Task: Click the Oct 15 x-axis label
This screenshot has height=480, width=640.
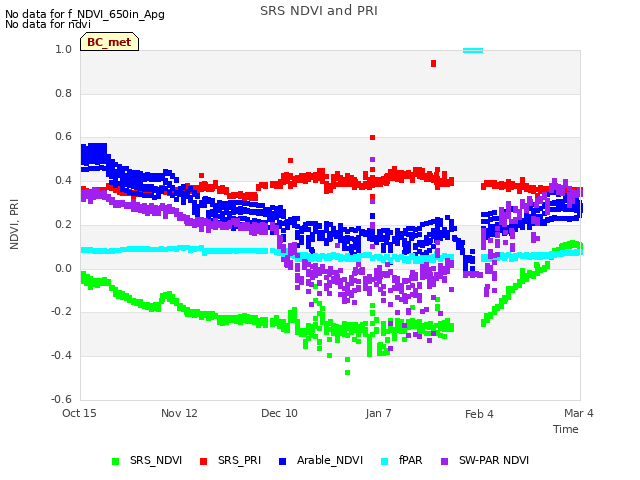Action: point(79,413)
